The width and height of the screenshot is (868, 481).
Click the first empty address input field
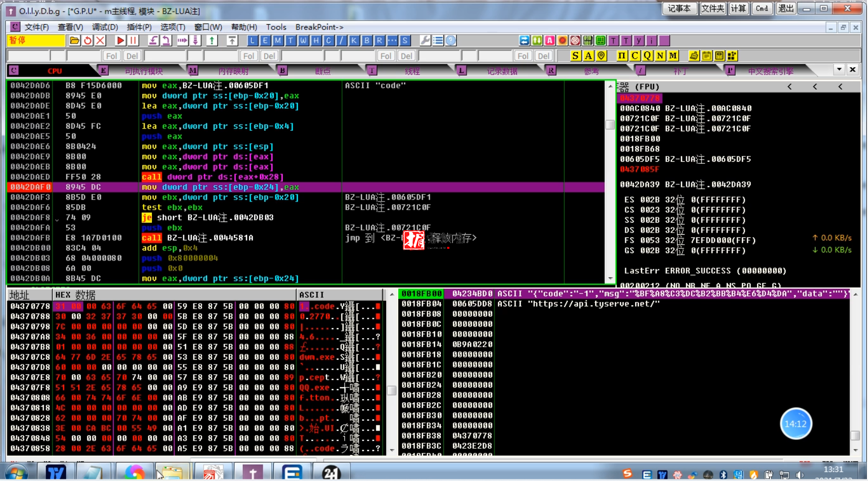click(x=29, y=56)
